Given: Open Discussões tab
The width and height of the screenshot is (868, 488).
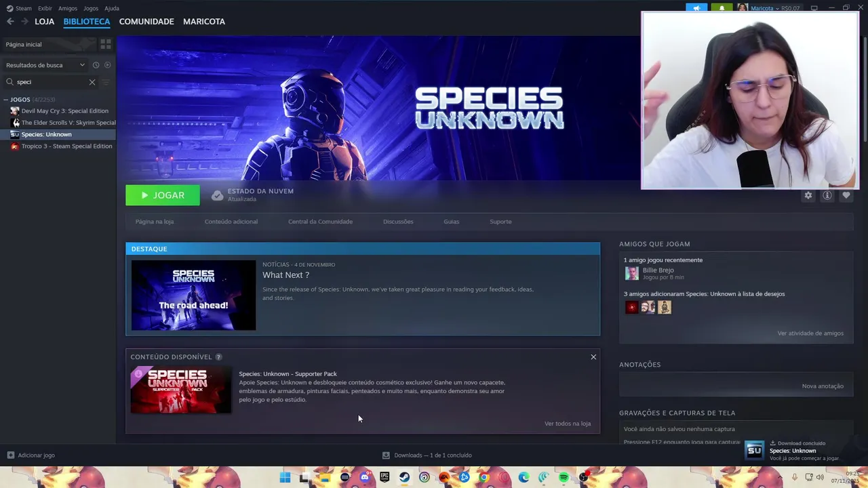Looking at the screenshot, I should 398,222.
